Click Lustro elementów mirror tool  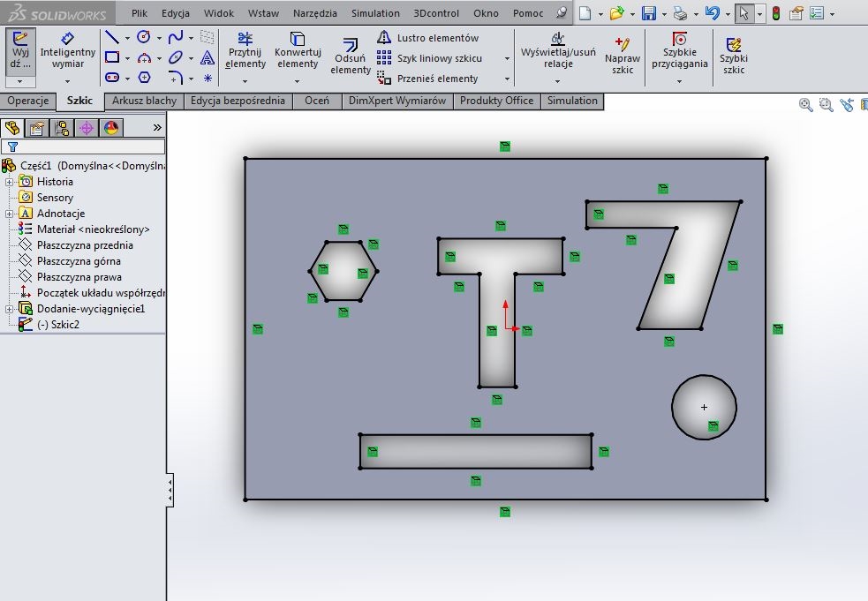(428, 38)
